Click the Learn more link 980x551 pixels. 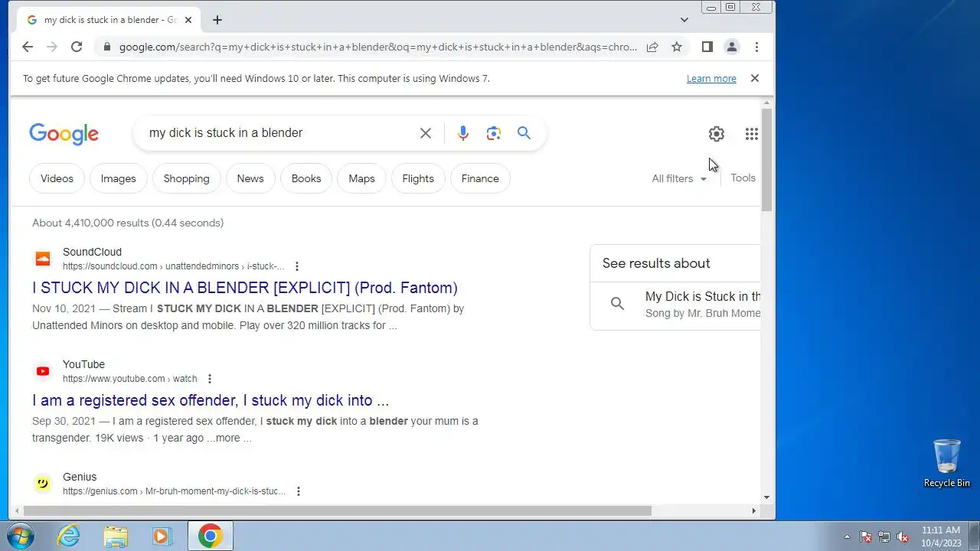click(711, 78)
